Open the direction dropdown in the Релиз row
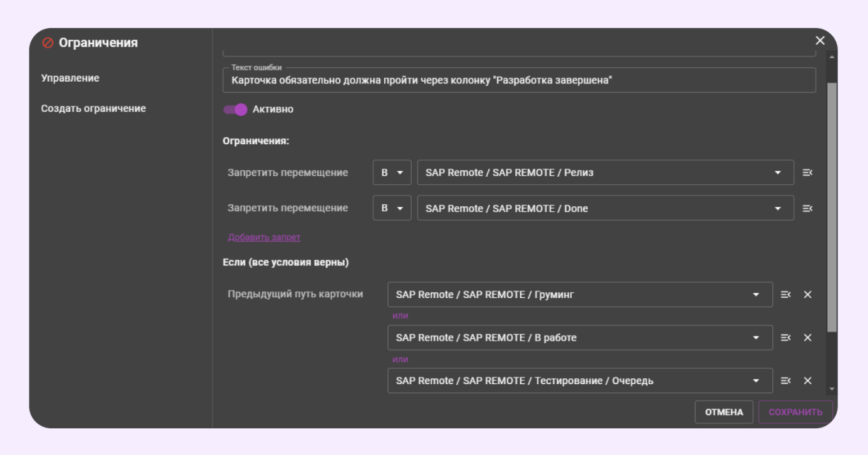Image resolution: width=868 pixels, height=455 pixels. (x=392, y=172)
